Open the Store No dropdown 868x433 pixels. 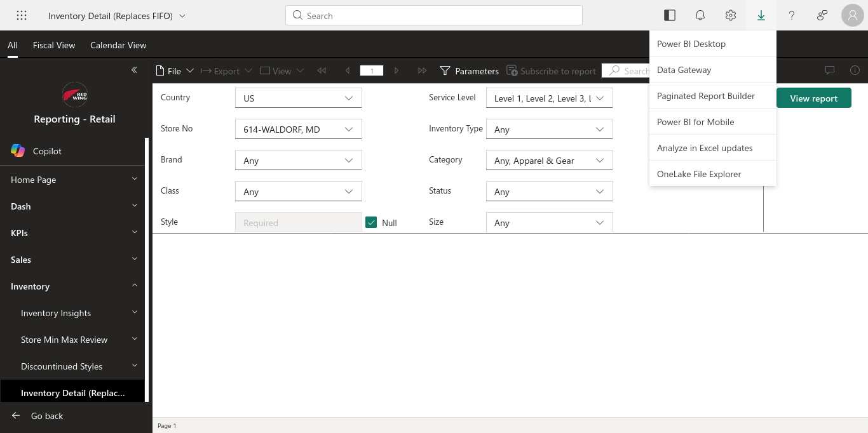pos(298,129)
